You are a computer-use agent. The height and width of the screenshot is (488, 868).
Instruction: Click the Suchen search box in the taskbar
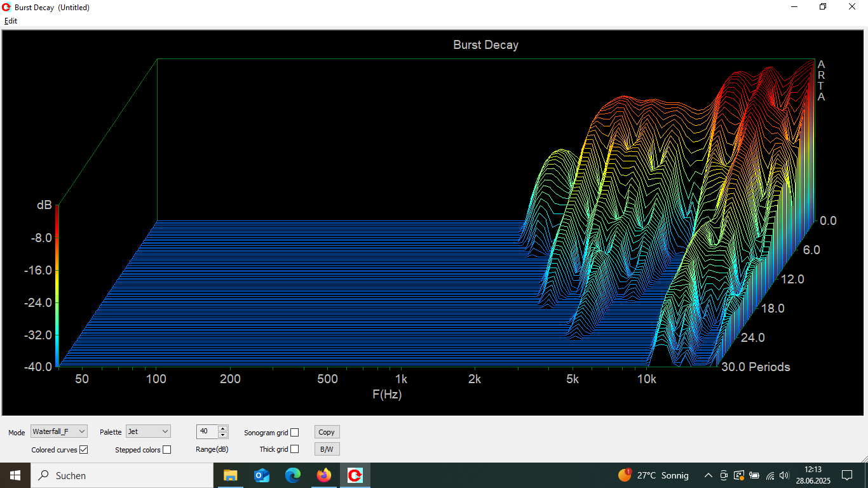[x=121, y=475]
